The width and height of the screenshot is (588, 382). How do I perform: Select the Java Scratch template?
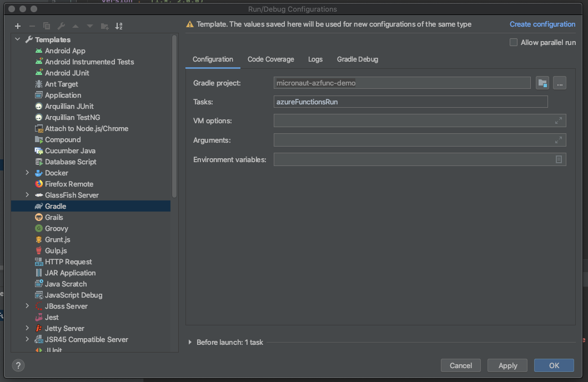66,284
